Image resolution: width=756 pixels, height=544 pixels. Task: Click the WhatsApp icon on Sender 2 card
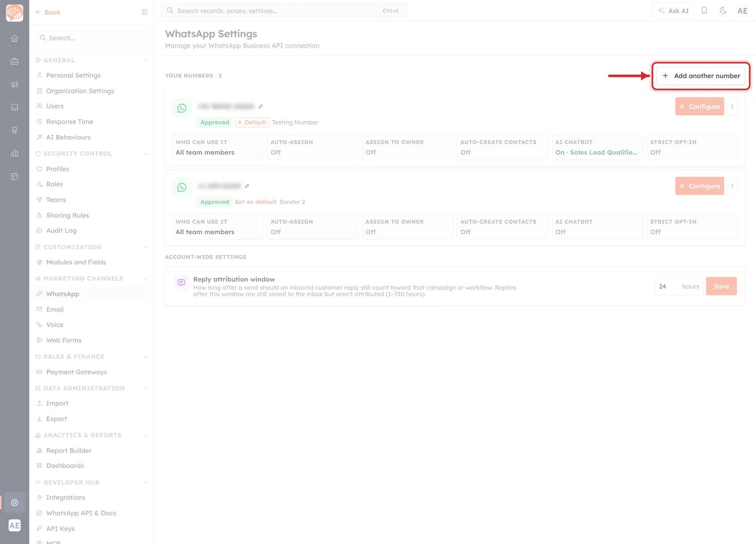click(x=182, y=187)
